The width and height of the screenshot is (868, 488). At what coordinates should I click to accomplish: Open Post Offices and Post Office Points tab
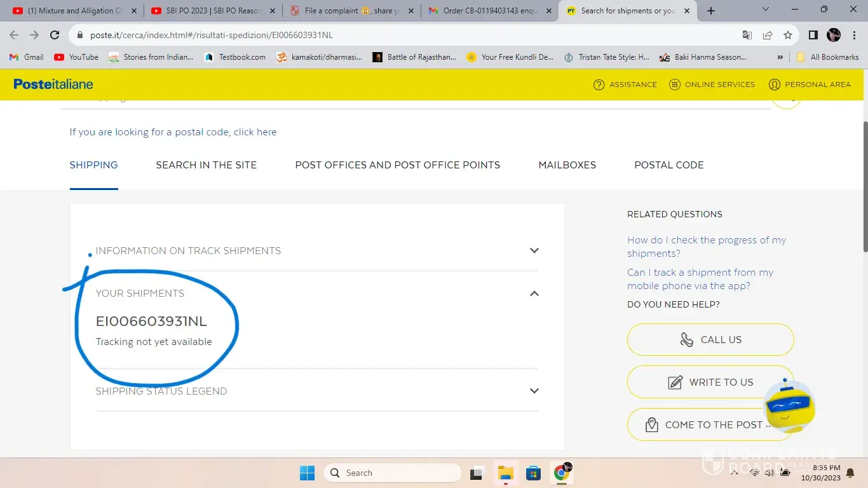(397, 165)
